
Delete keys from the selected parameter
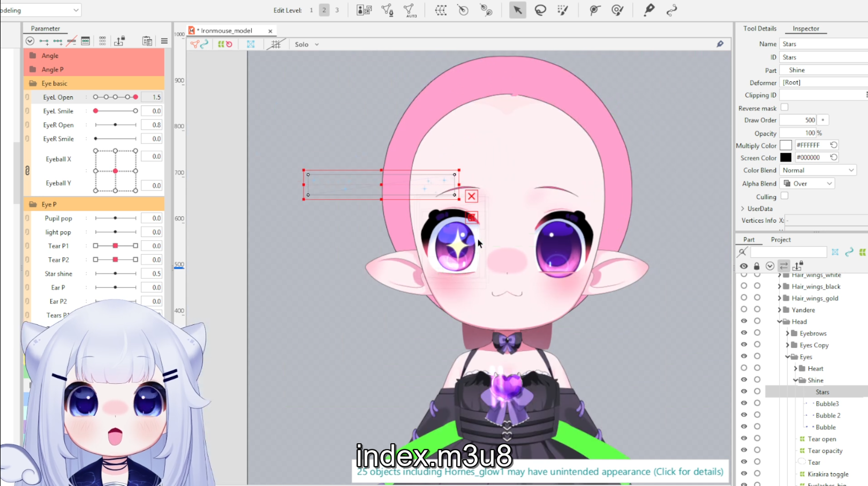coord(71,41)
